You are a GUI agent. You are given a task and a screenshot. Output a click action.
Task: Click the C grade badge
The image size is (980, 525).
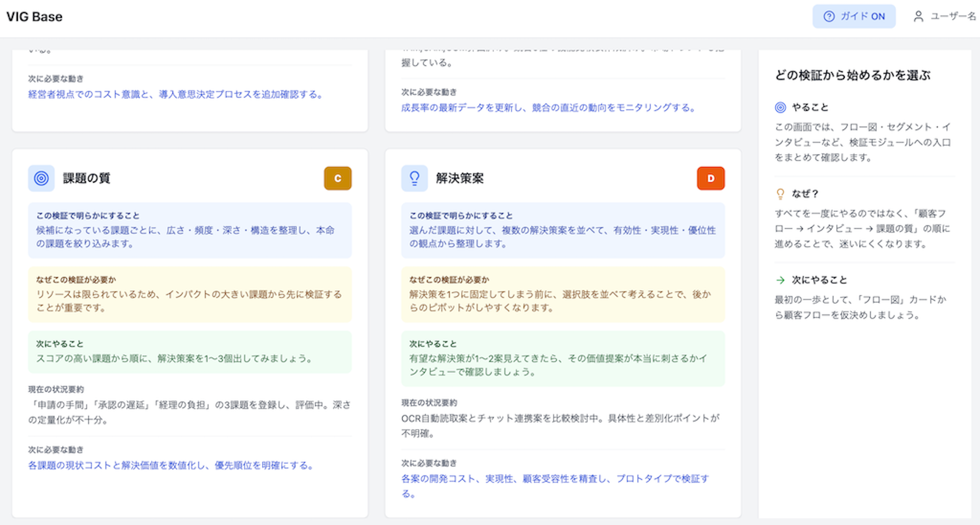click(x=337, y=178)
